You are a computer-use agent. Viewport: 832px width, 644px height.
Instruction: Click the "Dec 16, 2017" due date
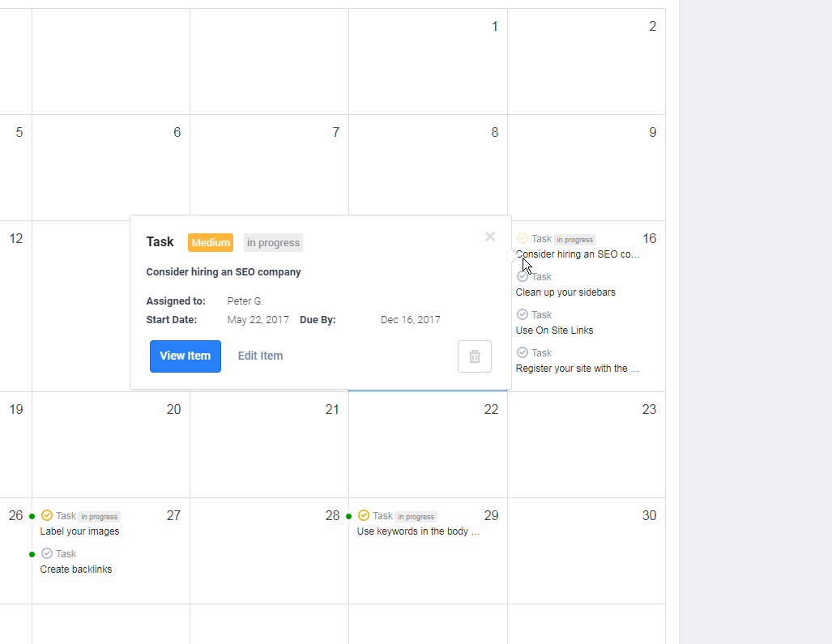(x=410, y=319)
